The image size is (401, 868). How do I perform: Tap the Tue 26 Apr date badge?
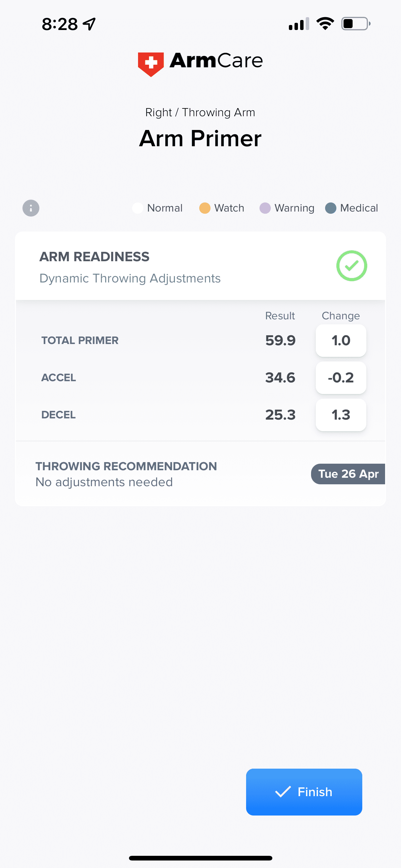[348, 474]
